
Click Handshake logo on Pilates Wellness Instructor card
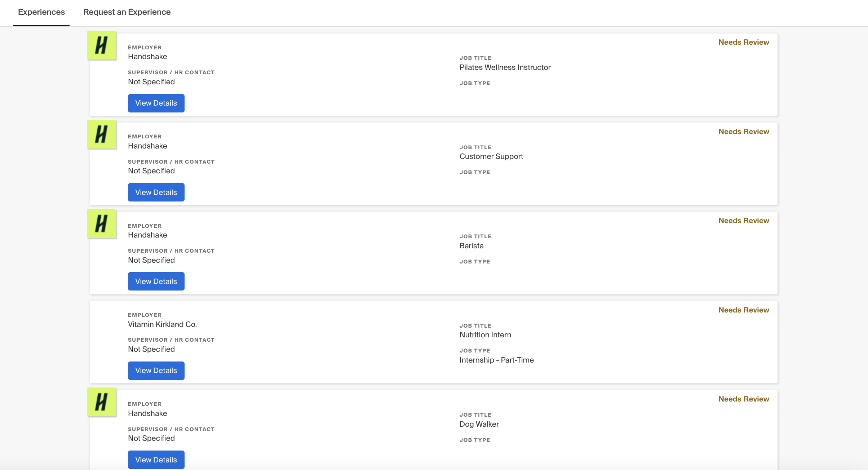click(x=102, y=45)
